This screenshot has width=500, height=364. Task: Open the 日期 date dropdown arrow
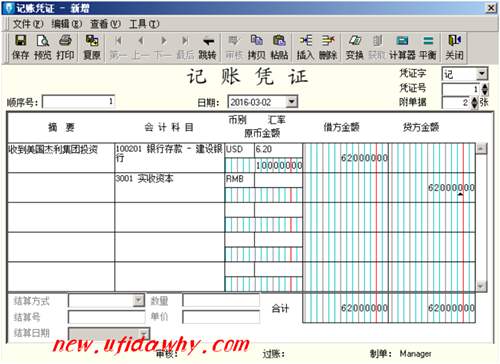point(291,101)
